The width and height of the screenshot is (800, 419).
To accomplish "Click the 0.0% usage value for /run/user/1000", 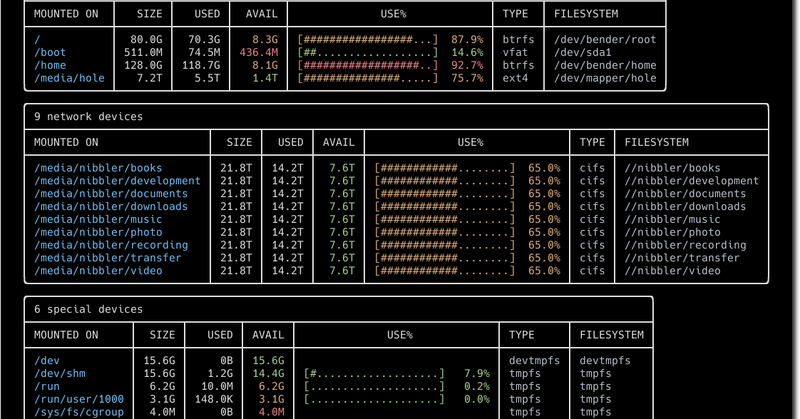I will pyautogui.click(x=477, y=399).
